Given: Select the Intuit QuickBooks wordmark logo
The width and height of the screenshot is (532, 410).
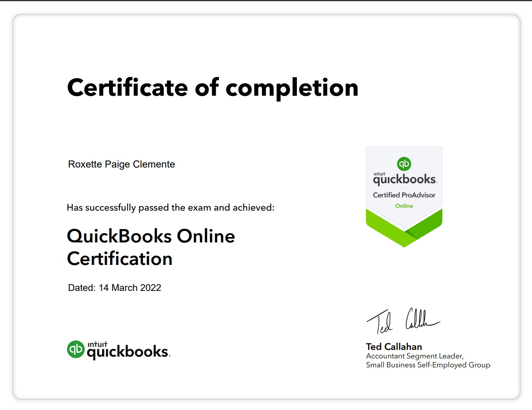Looking at the screenshot, I should 127,349.
